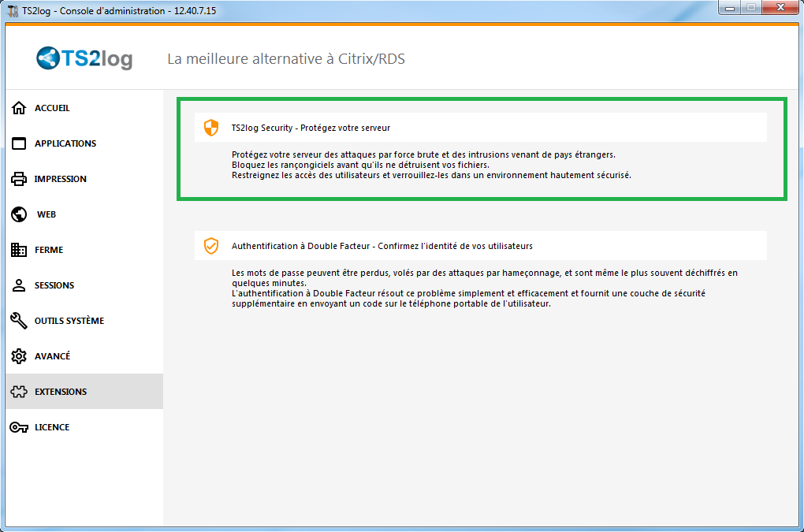Click the Double Facteur checkmark shield icon
The image size is (804, 532).
pos(211,246)
